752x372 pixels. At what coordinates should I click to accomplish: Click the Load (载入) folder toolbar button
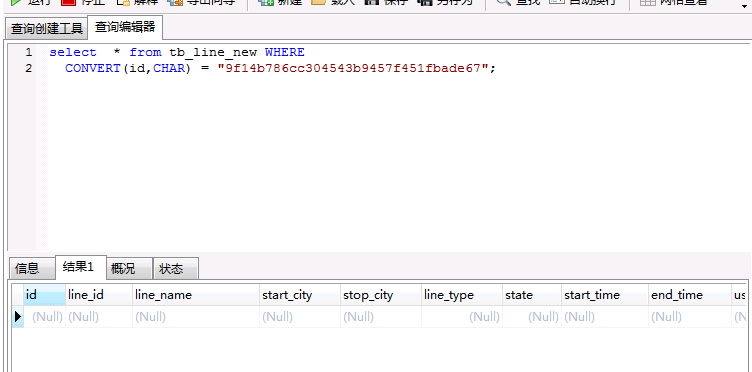[333, 2]
